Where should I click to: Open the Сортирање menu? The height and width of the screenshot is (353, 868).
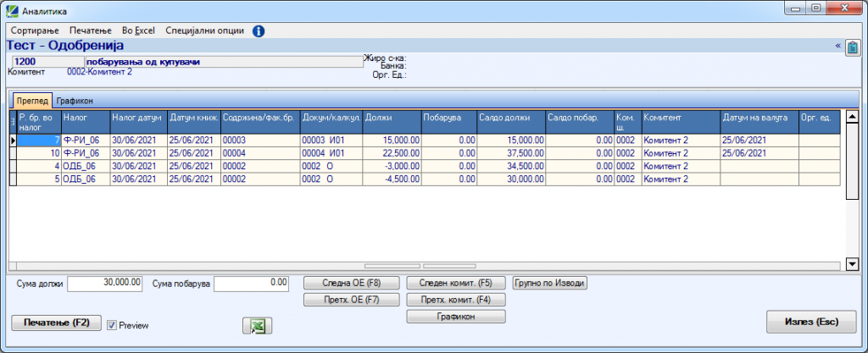coord(35,31)
